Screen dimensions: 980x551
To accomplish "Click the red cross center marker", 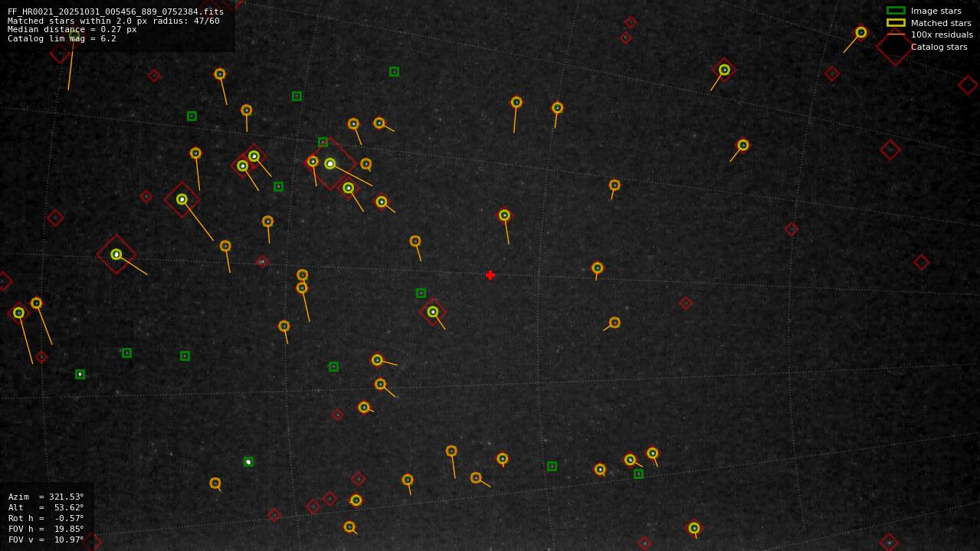I will point(490,275).
